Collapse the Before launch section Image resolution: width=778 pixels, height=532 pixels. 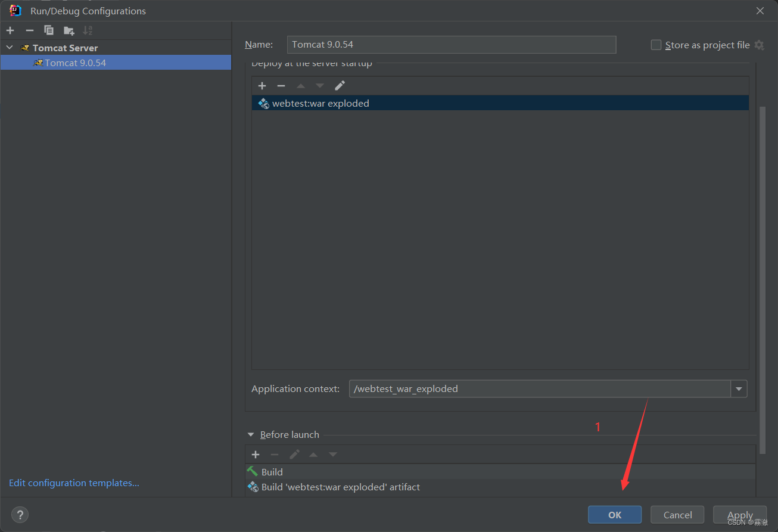click(251, 435)
